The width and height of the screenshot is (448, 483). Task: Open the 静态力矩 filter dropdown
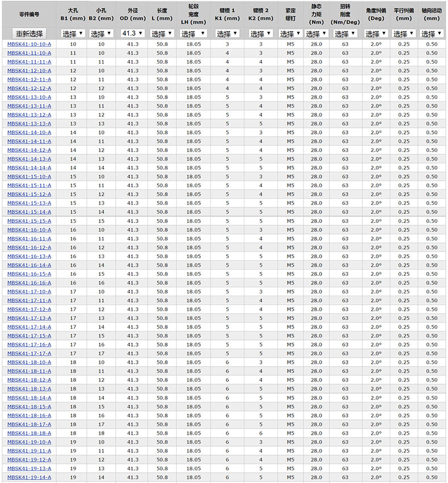click(316, 33)
